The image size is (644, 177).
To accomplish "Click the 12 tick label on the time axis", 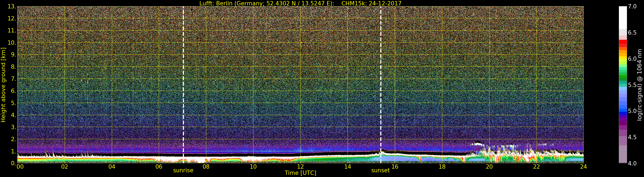I will [x=300, y=167].
